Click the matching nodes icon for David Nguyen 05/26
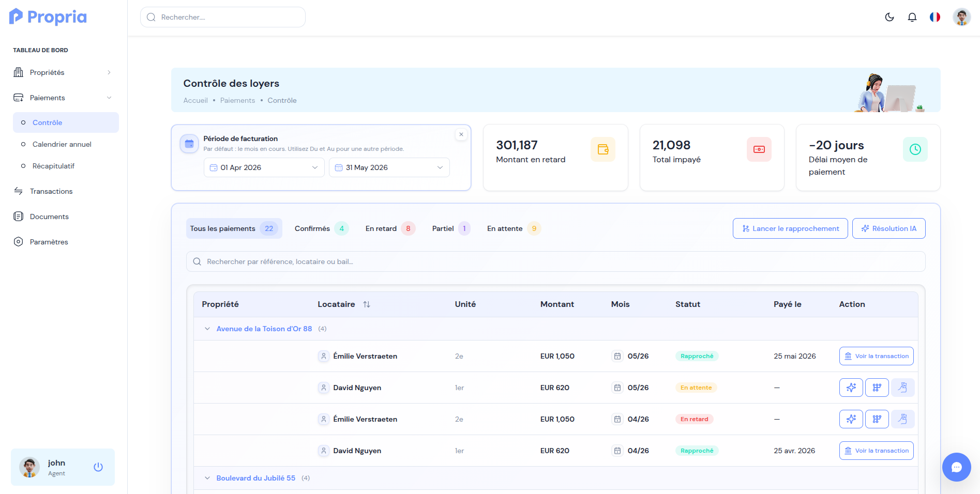 [x=877, y=388]
